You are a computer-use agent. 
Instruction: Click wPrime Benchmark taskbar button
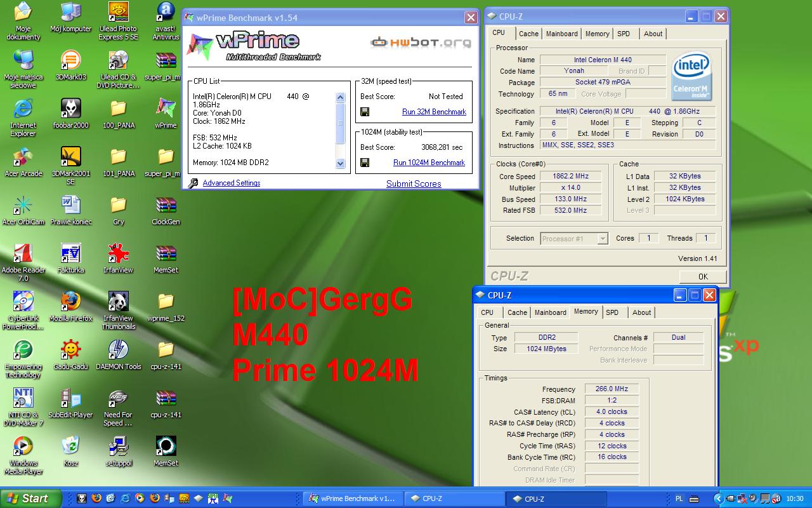353,498
